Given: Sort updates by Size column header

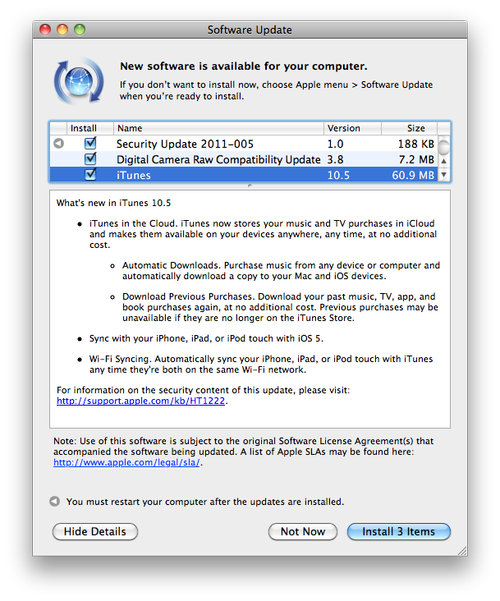Looking at the screenshot, I should (409, 128).
